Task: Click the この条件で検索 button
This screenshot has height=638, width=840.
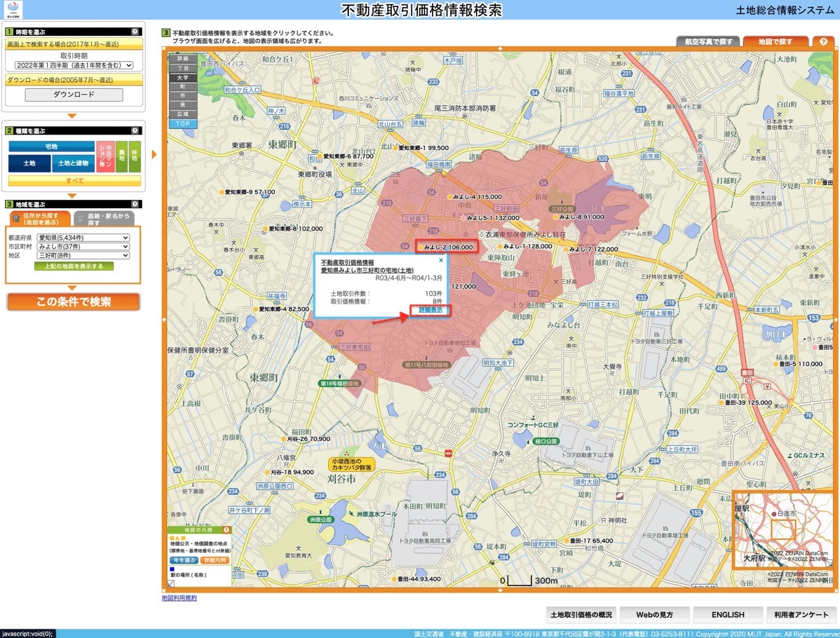Action: point(74,301)
